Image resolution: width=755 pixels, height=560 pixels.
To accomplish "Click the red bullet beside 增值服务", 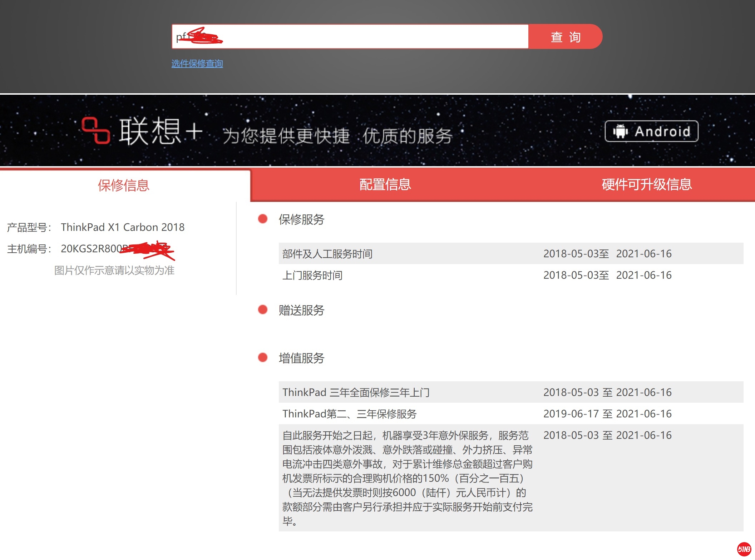I will coord(263,357).
